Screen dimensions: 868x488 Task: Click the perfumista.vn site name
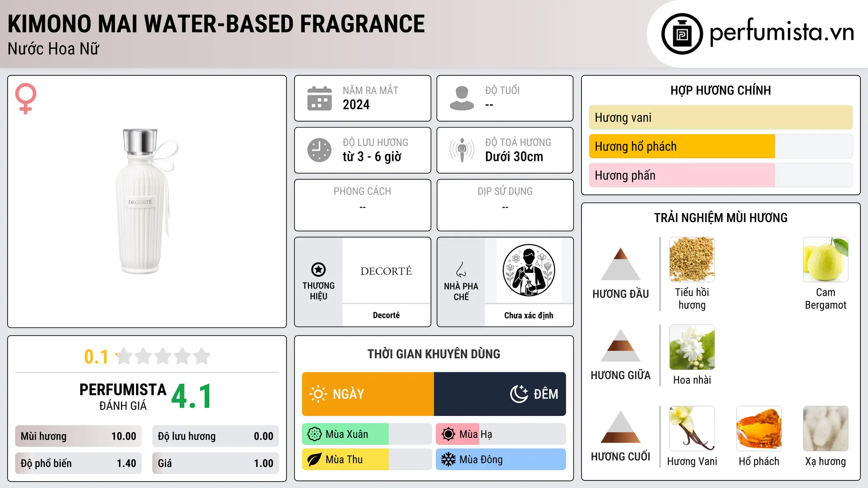(x=782, y=33)
